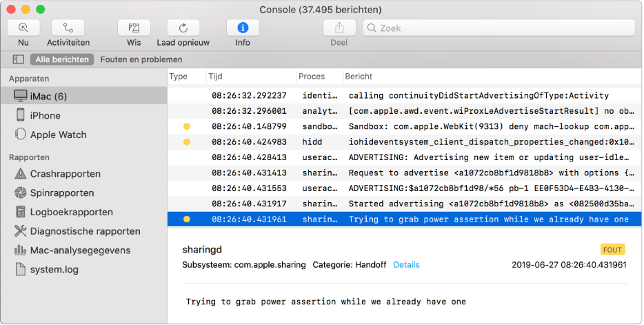Click the Logboekrapporten document icon

pyautogui.click(x=20, y=212)
